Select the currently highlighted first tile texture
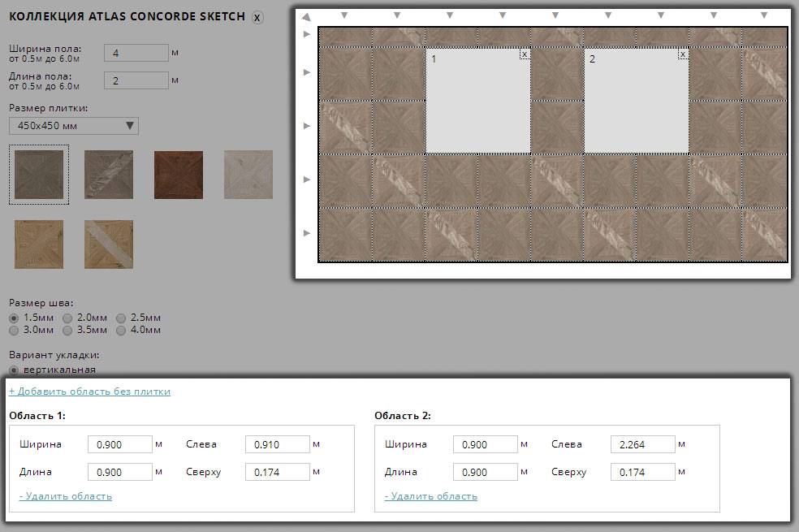Screen dimensions: 799x532 pyautogui.click(x=38, y=175)
